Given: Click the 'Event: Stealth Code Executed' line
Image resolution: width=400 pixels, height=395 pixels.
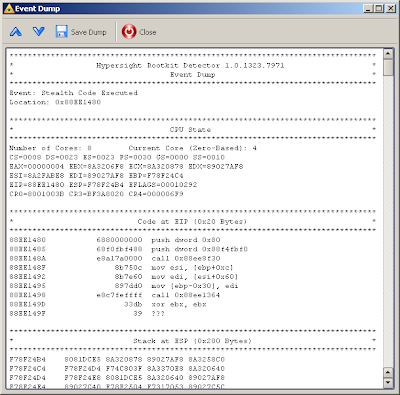Looking at the screenshot, I should (74, 93).
